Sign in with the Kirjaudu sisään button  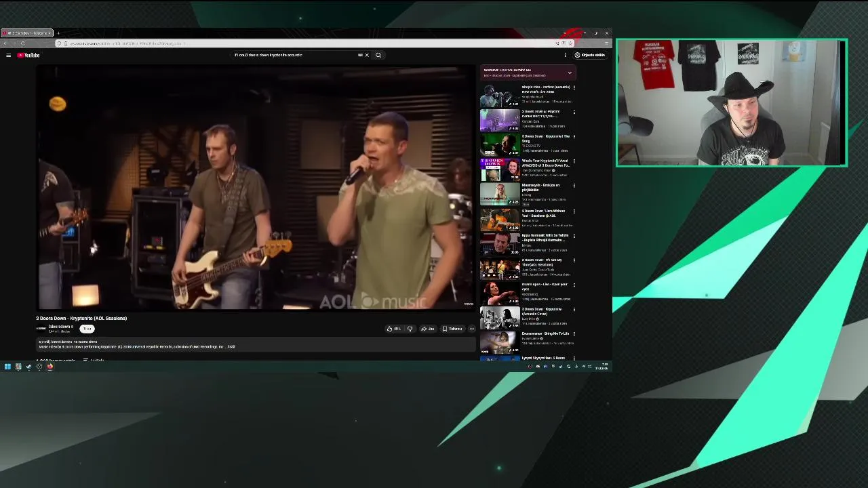590,55
